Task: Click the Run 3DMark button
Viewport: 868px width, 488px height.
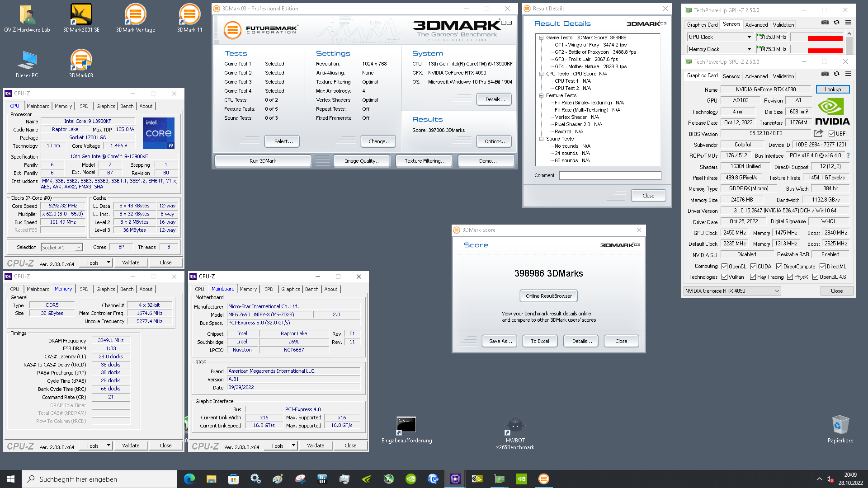Action: pos(263,161)
